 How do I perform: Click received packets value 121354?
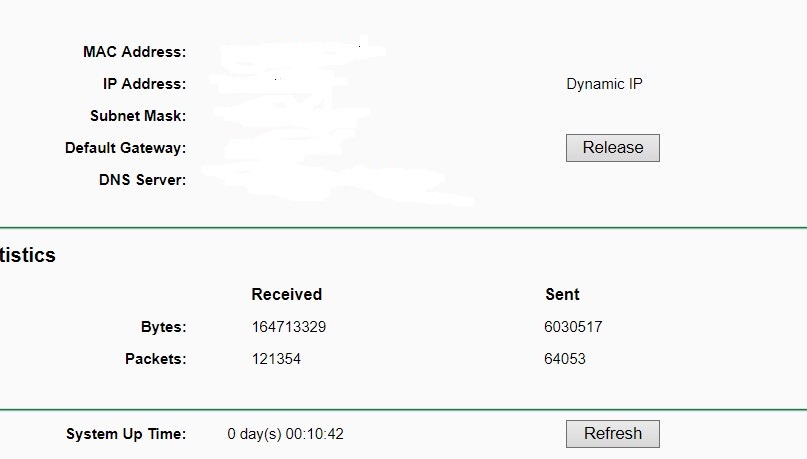pos(276,359)
